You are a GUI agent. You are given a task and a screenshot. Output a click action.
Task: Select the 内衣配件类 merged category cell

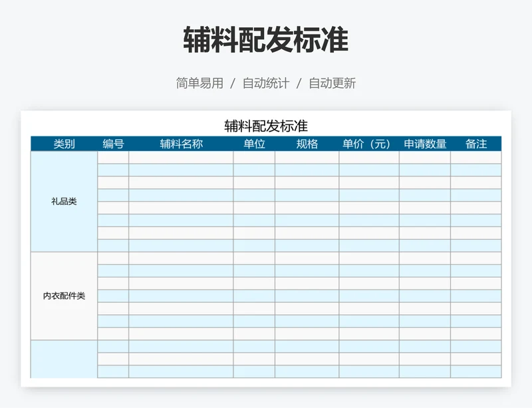pyautogui.click(x=64, y=296)
